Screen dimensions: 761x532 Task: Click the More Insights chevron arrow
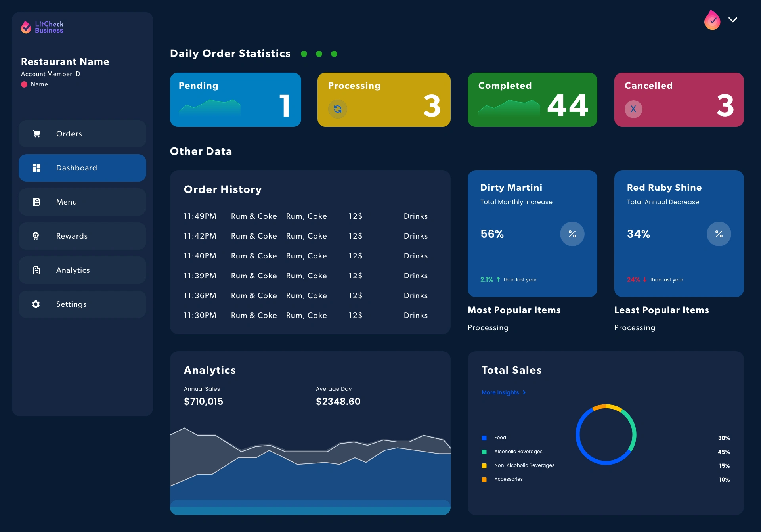[524, 392]
